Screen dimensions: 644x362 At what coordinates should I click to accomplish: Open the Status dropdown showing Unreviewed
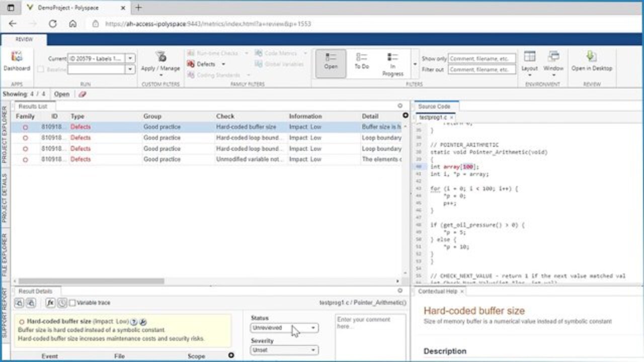coord(284,328)
